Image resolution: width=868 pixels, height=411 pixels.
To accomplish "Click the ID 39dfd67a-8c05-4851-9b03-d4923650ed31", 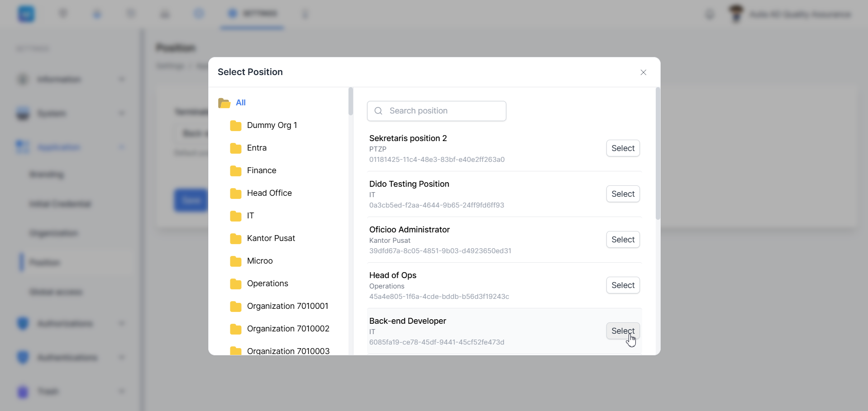I will coord(440,251).
